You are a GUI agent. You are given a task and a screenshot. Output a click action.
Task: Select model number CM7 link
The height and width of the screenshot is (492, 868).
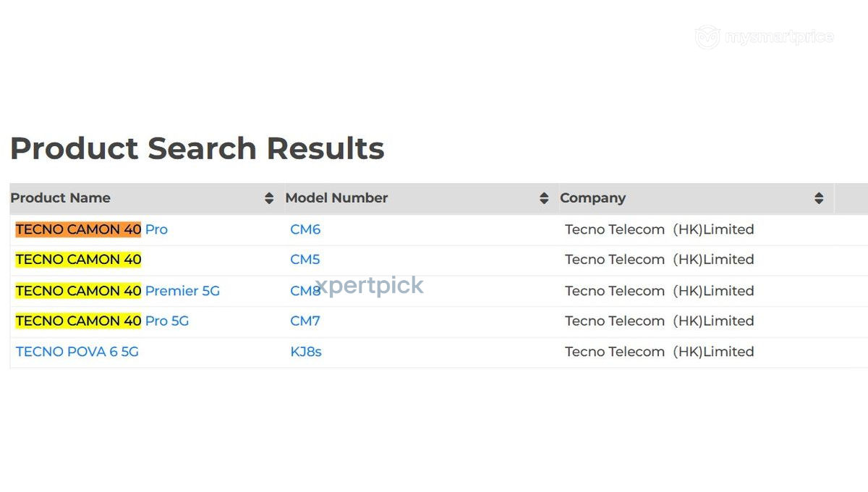click(305, 321)
